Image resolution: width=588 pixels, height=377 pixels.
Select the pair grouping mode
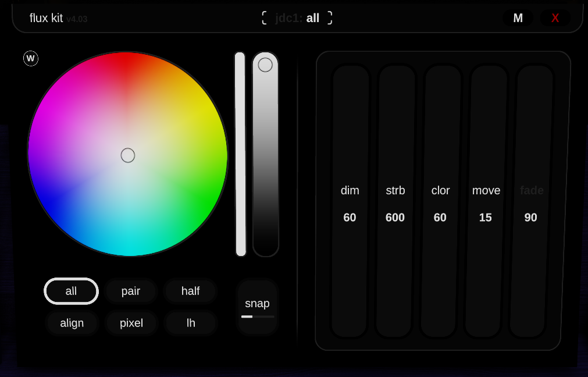tap(131, 291)
